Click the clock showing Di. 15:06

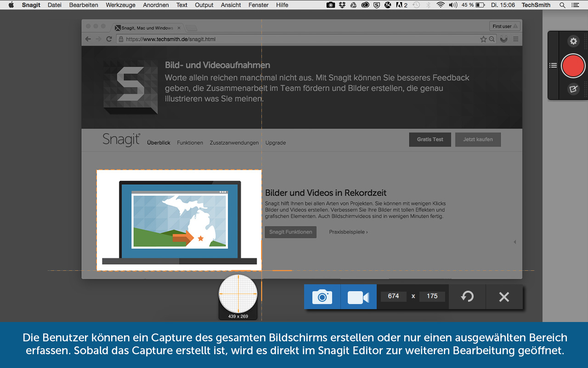(x=503, y=5)
